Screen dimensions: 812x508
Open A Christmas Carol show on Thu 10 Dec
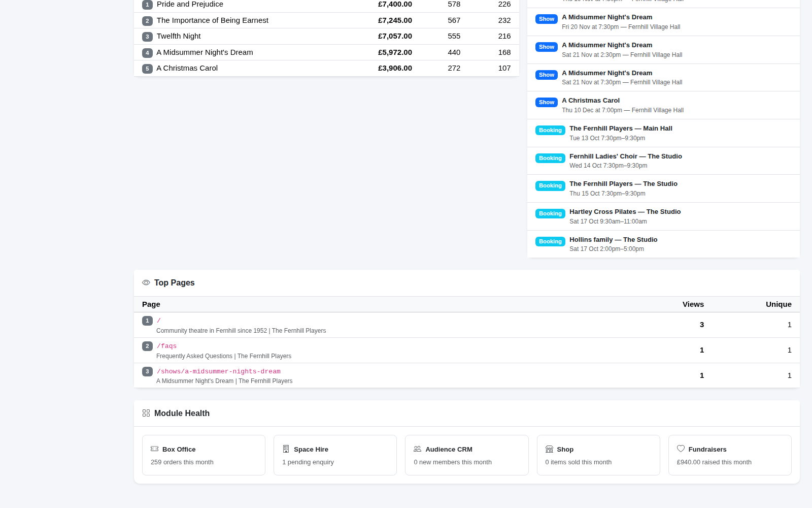pos(663,105)
